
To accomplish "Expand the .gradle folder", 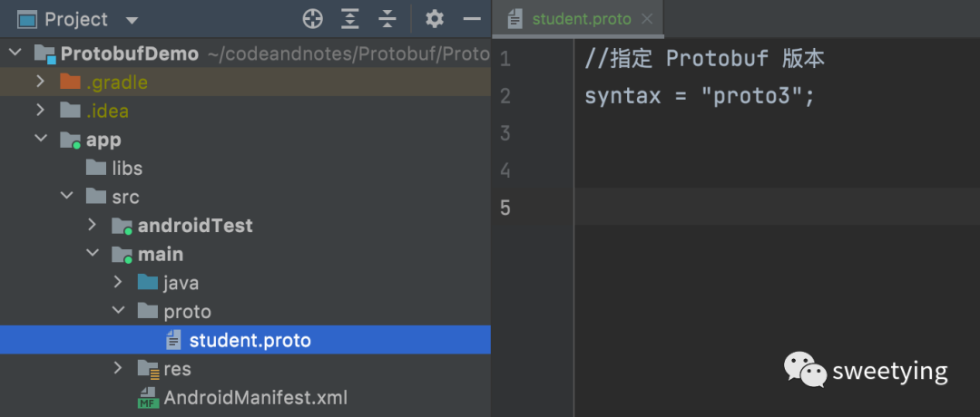I will [40, 82].
